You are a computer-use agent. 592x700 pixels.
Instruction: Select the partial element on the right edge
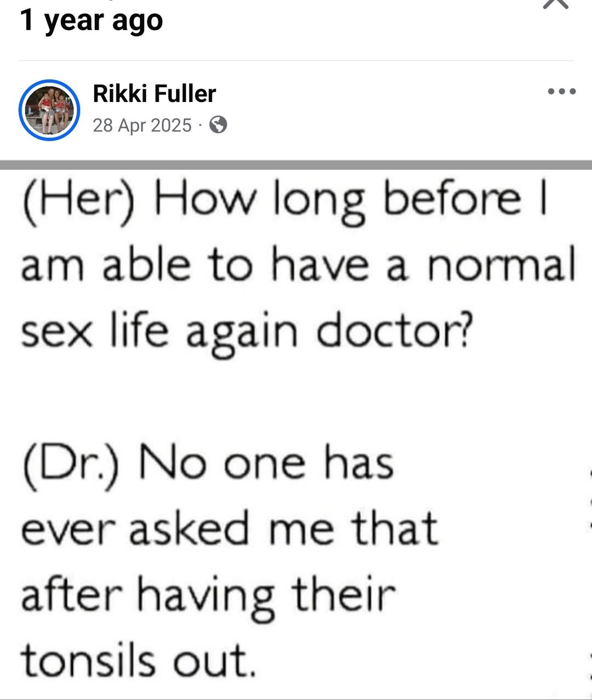pyautogui.click(x=590, y=499)
